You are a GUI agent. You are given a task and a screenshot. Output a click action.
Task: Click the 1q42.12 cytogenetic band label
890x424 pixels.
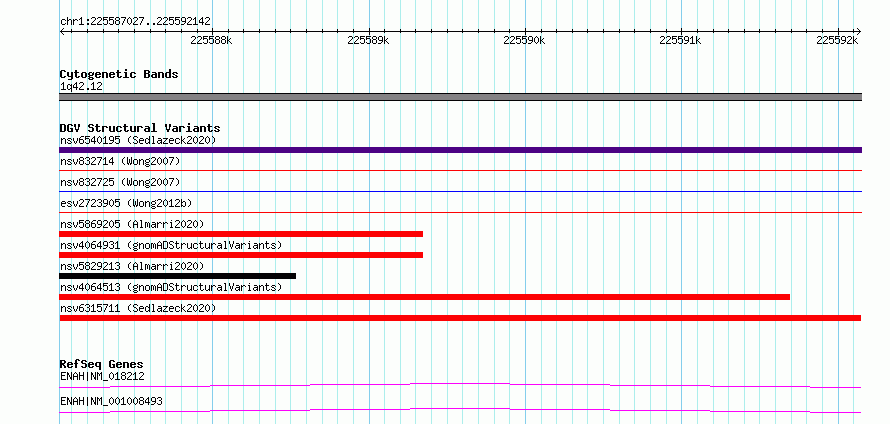(81, 87)
